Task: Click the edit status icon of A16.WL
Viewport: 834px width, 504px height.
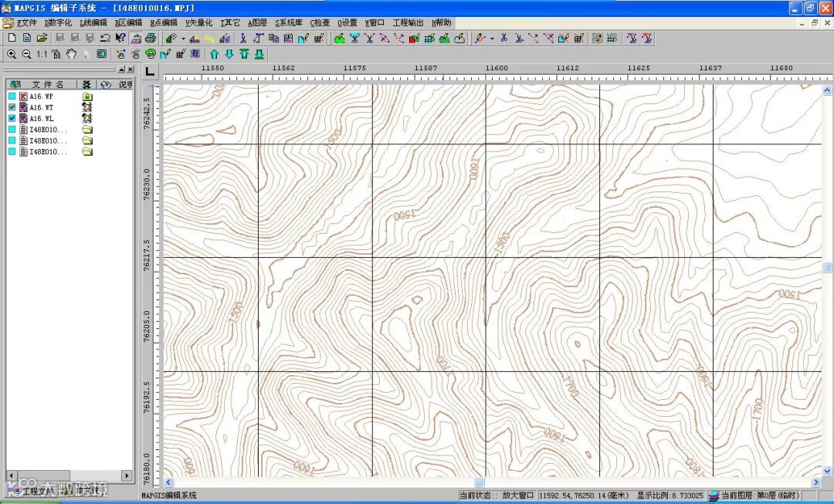Action: click(87, 119)
